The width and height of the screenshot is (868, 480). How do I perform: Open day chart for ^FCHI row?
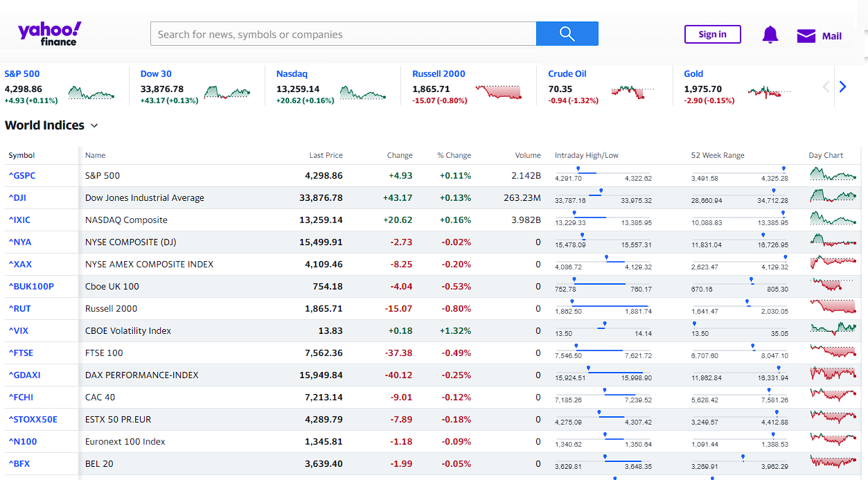pyautogui.click(x=833, y=396)
